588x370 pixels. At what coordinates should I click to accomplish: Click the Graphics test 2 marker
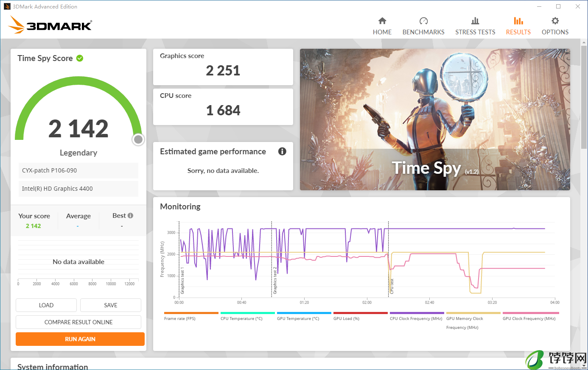(275, 281)
